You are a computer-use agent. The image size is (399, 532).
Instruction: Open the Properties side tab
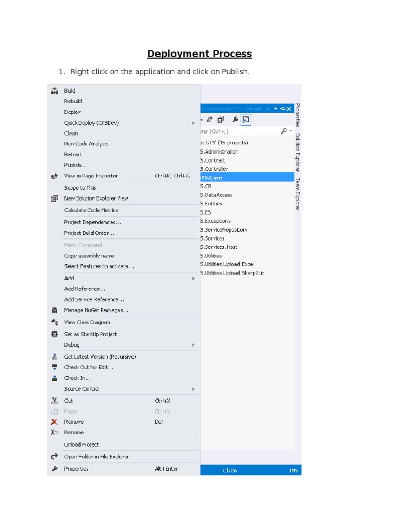[298, 115]
